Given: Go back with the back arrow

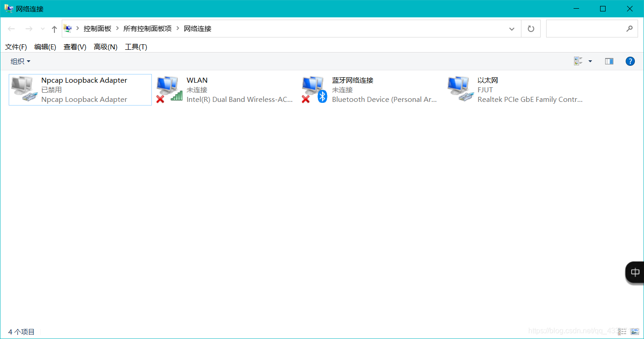Looking at the screenshot, I should 11,29.
